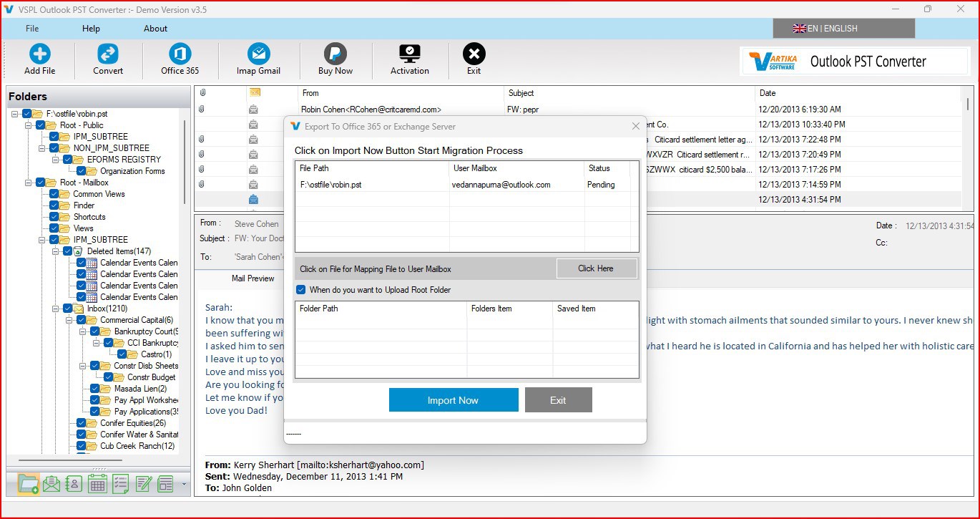Collapse the Root - Public node

click(29, 125)
